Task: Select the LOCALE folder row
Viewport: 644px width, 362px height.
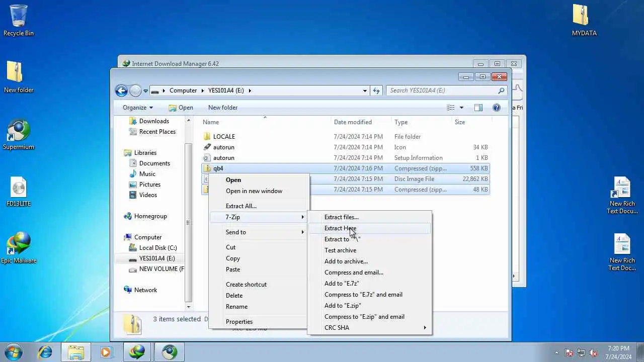Action: (346, 137)
